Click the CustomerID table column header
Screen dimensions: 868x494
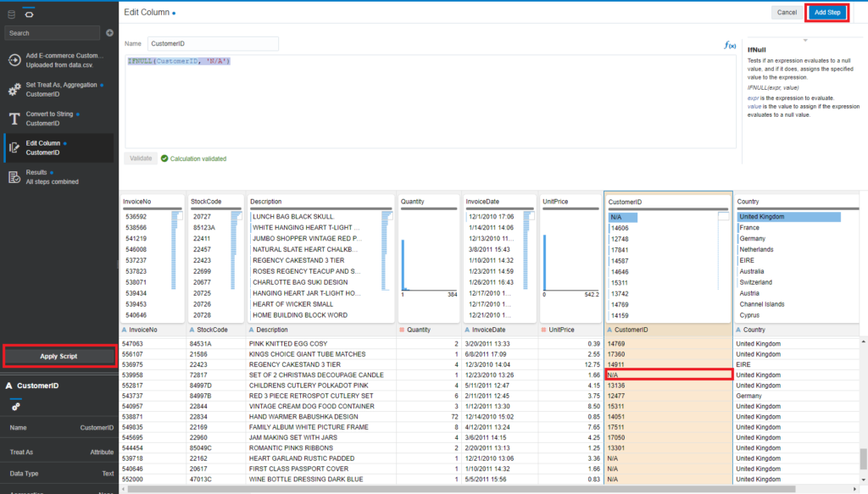[668, 330]
